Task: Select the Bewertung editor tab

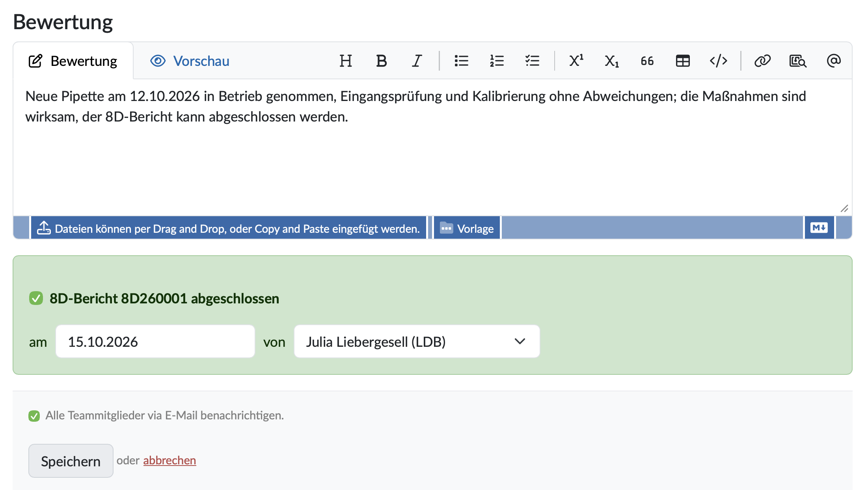Action: tap(73, 61)
